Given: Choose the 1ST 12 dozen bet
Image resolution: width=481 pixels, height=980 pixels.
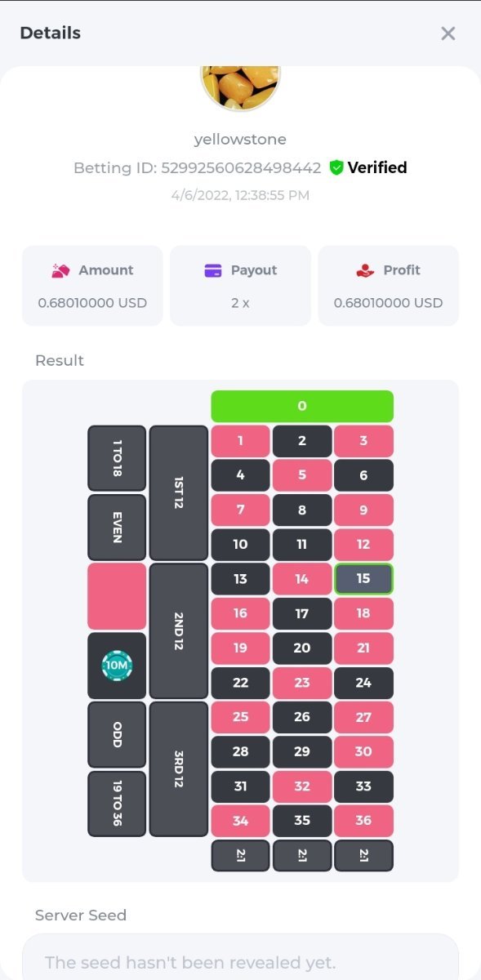Looking at the screenshot, I should 179,492.
